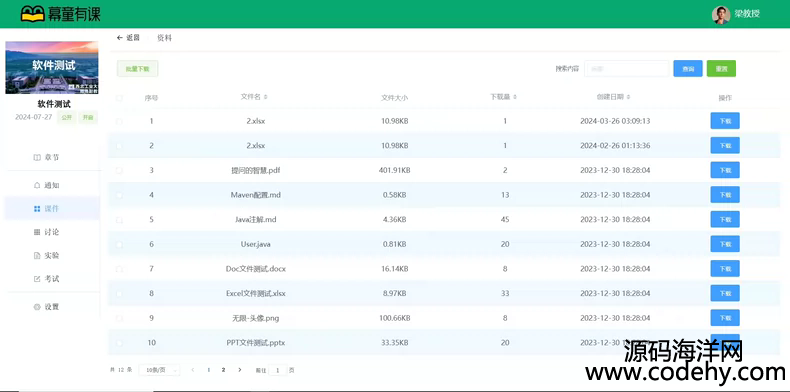Click the next page arrow
The height and width of the screenshot is (392, 790).
[239, 370]
